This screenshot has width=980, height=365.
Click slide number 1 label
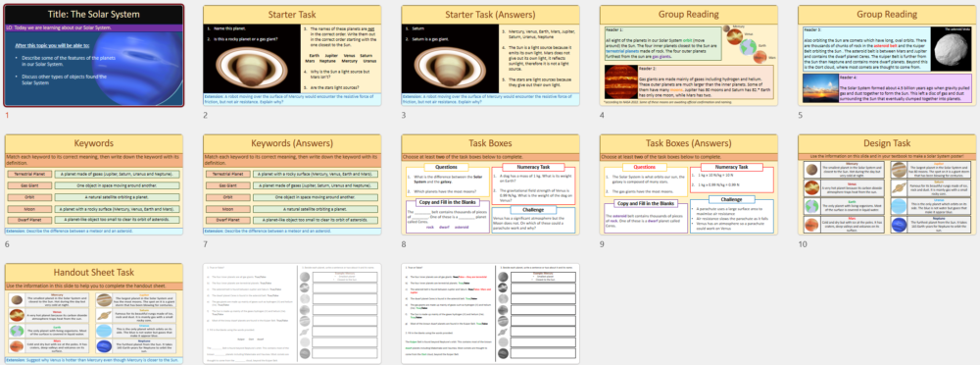tap(7, 115)
